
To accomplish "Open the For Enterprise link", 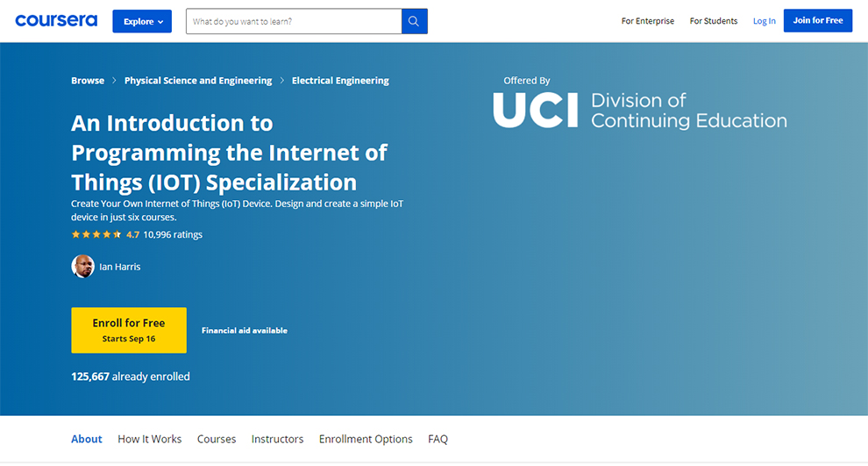I will [648, 21].
